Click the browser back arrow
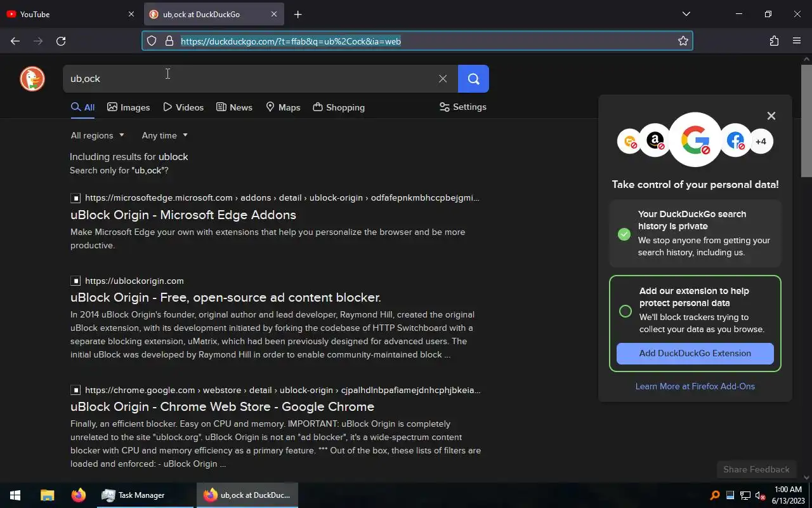 [x=15, y=41]
